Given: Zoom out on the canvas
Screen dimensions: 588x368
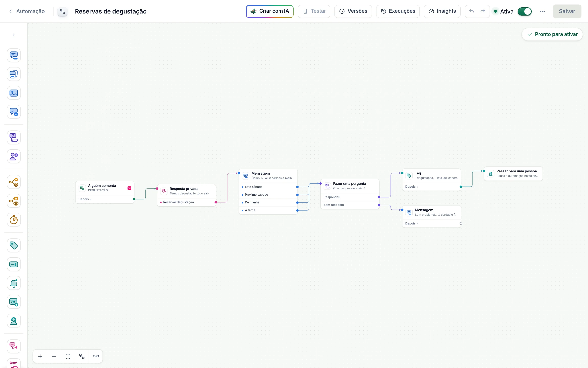Looking at the screenshot, I should pyautogui.click(x=54, y=356).
